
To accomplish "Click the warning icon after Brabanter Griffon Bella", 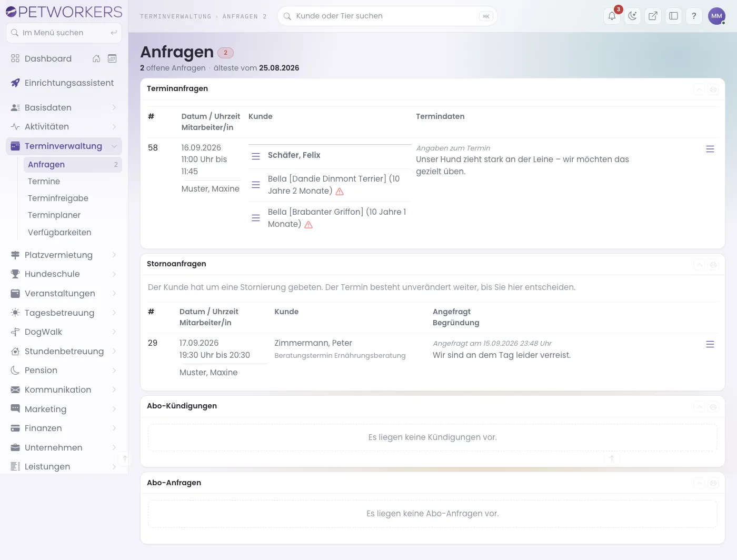I will pyautogui.click(x=308, y=225).
